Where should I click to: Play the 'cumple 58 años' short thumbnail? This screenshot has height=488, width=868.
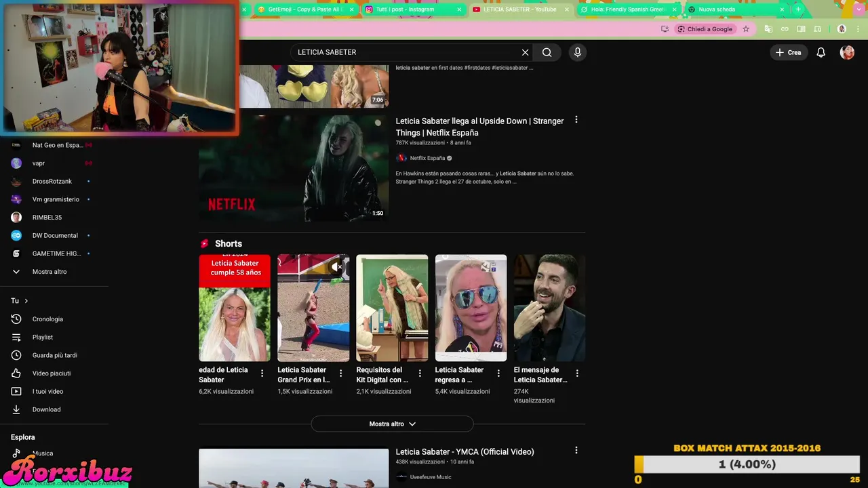coord(235,308)
